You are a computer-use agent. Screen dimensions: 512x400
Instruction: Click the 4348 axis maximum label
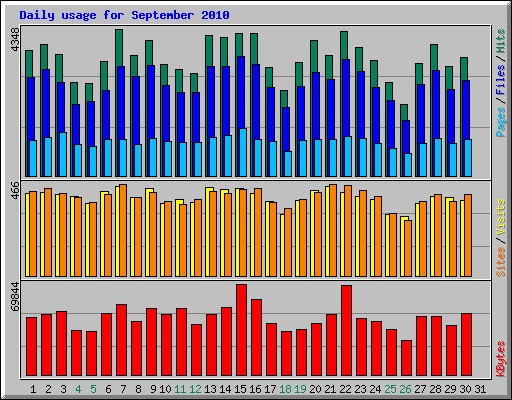15,40
